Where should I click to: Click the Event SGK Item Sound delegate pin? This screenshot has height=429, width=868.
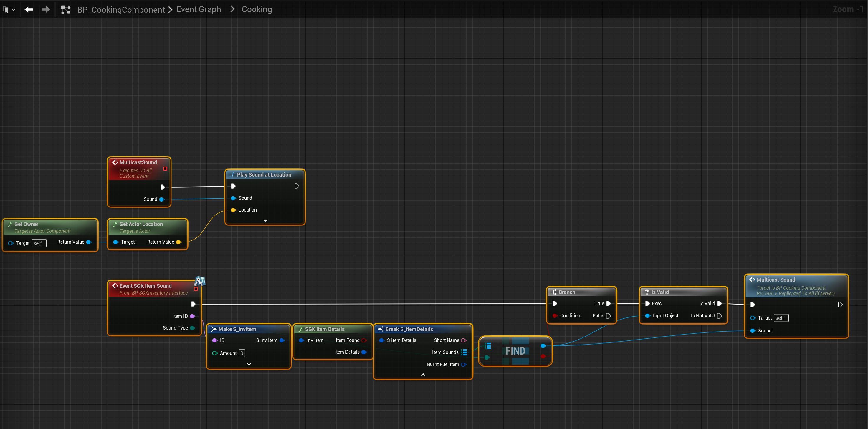(x=196, y=289)
